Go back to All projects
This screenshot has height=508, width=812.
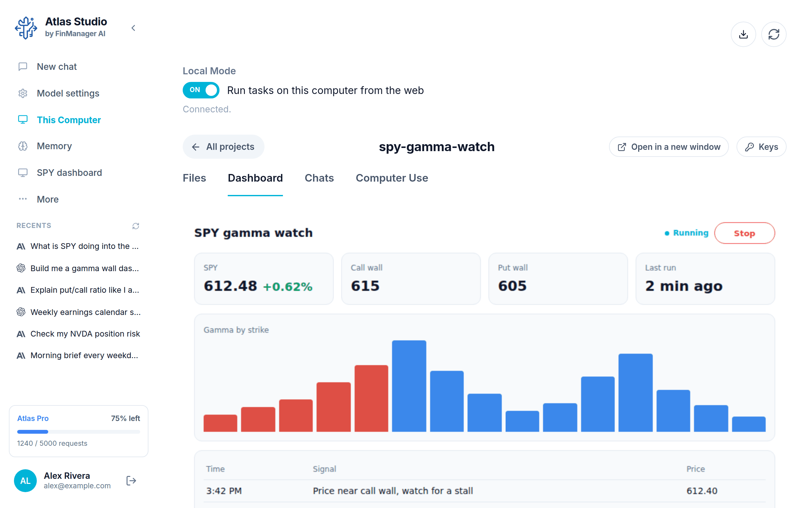click(224, 147)
